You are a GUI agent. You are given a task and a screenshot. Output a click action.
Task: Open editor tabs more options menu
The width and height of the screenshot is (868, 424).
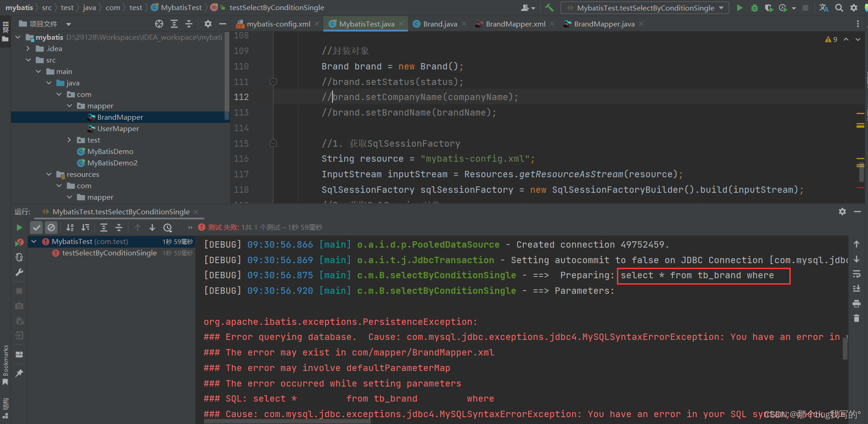[x=857, y=24]
